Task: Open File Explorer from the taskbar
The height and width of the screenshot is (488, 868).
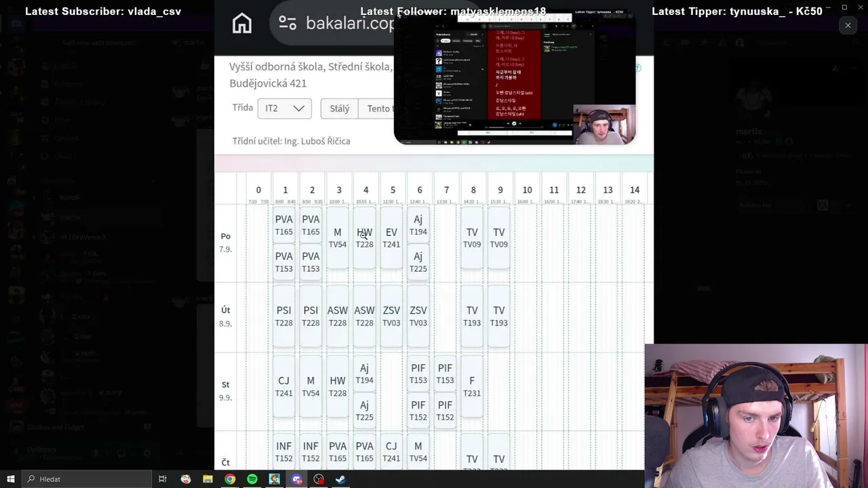Action: 208,479
